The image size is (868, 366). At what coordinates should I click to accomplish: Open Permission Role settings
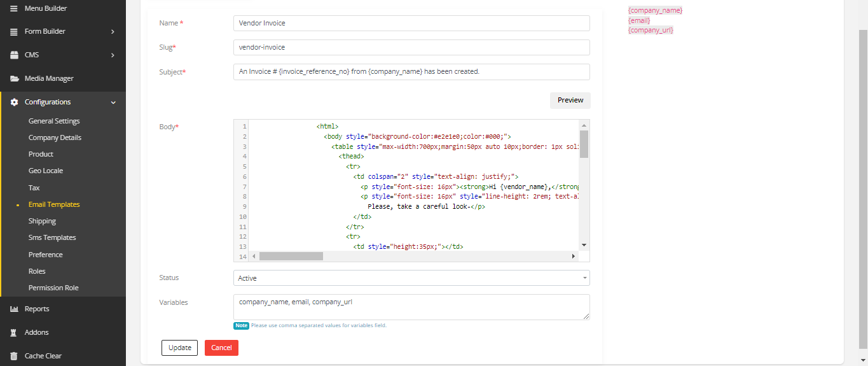pyautogui.click(x=53, y=288)
